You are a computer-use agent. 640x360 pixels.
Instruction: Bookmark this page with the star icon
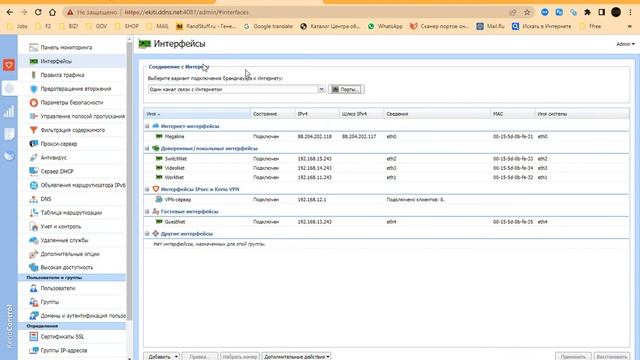527,12
